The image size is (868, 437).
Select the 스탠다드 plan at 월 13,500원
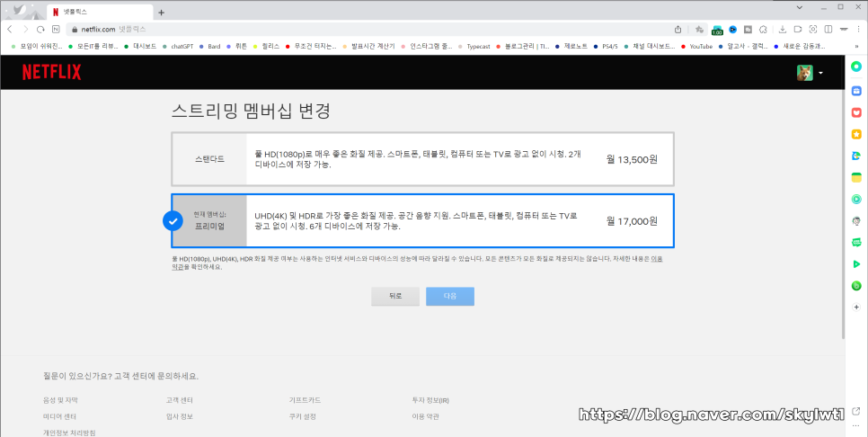click(x=422, y=159)
